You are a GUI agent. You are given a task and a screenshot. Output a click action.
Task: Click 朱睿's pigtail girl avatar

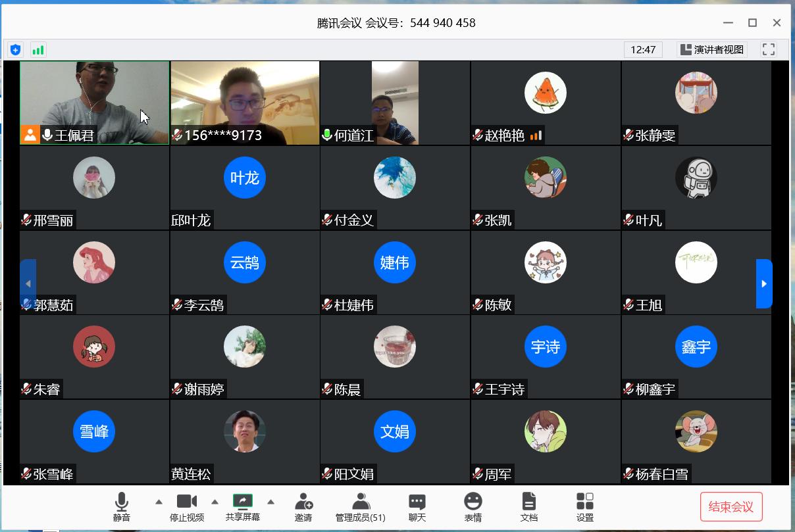94,347
